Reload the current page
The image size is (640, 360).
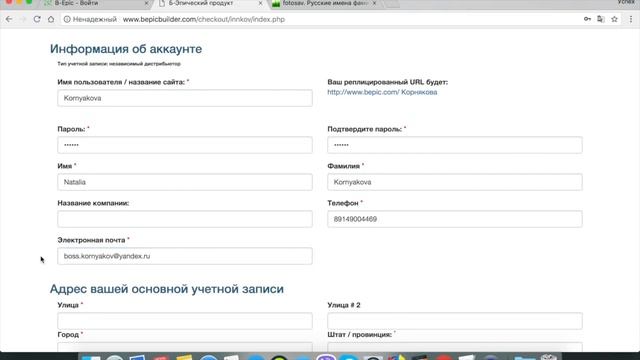(x=37, y=19)
